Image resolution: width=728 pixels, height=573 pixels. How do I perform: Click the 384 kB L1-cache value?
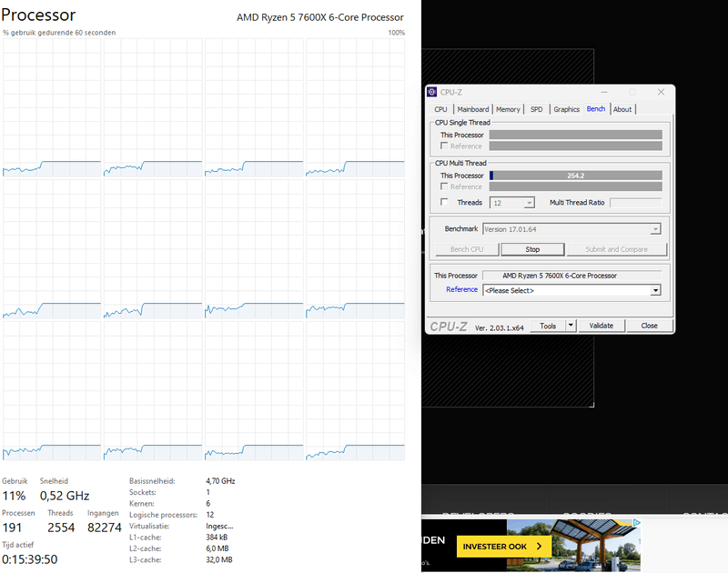coord(217,538)
